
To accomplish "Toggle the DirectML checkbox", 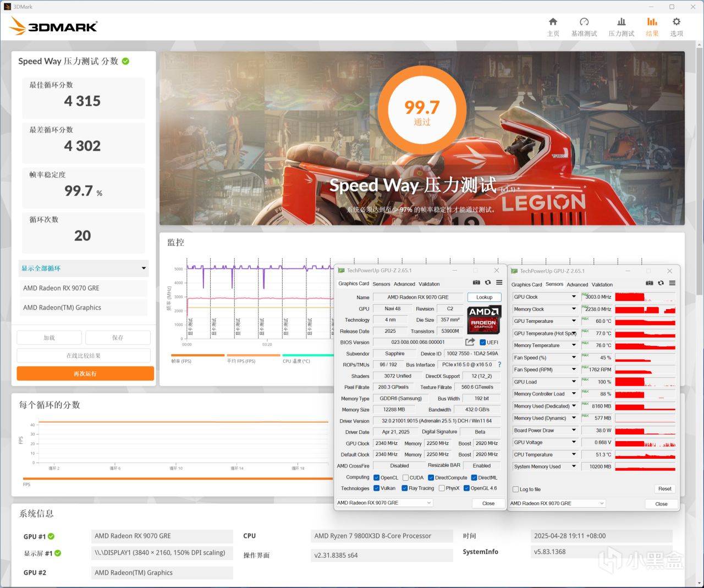I will pos(474,477).
